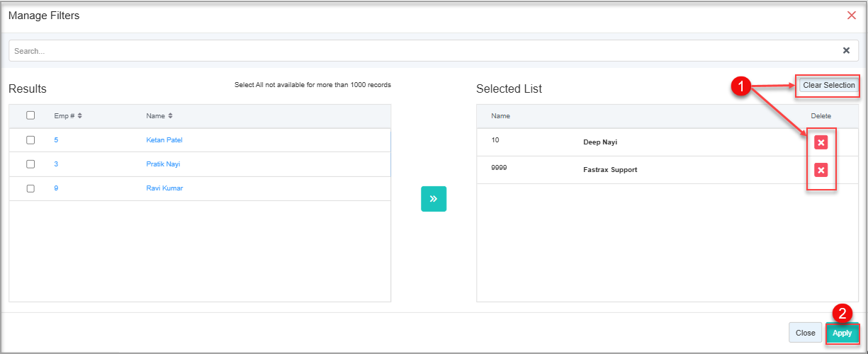Delete Deep Nayi from Selected List
The height and width of the screenshot is (354, 868).
(x=821, y=142)
